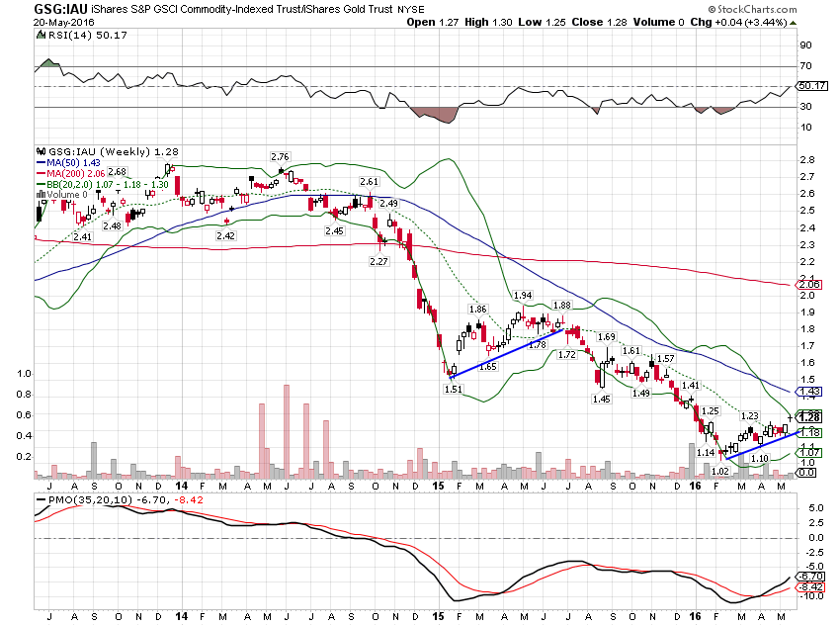Image resolution: width=840 pixels, height=626 pixels.
Task: Click the High 1.30 value in header
Action: (x=488, y=23)
